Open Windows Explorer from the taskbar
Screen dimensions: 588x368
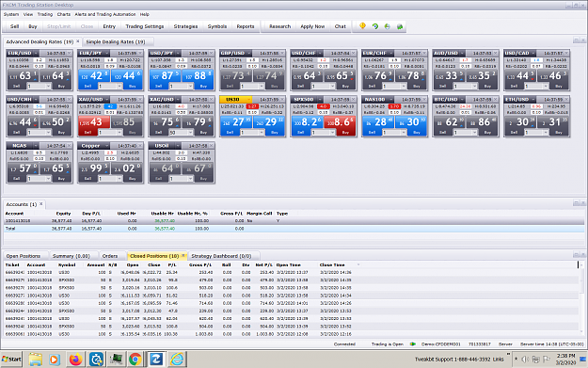[35, 360]
